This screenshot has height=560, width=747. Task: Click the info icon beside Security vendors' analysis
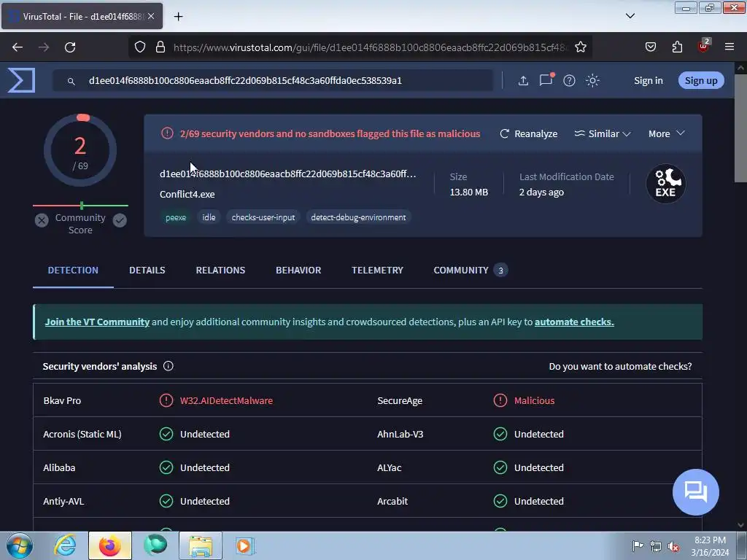169,366
